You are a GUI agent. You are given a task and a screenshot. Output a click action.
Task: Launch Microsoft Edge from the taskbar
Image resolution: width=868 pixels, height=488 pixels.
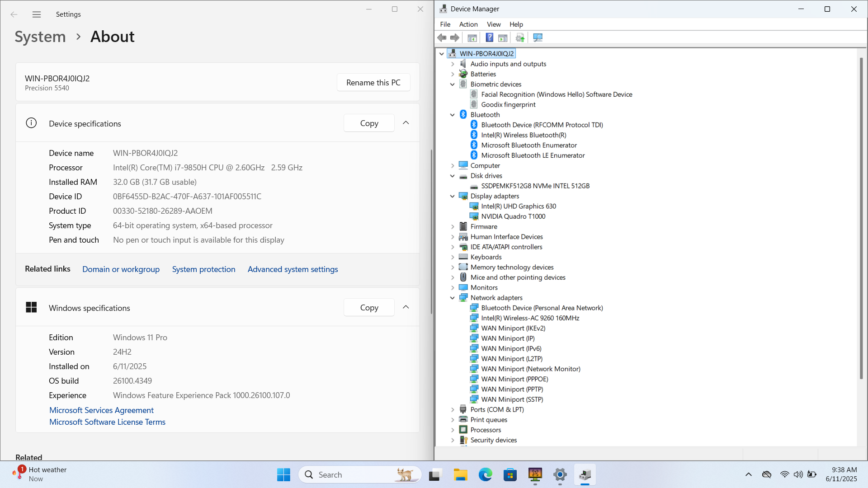[485, 475]
